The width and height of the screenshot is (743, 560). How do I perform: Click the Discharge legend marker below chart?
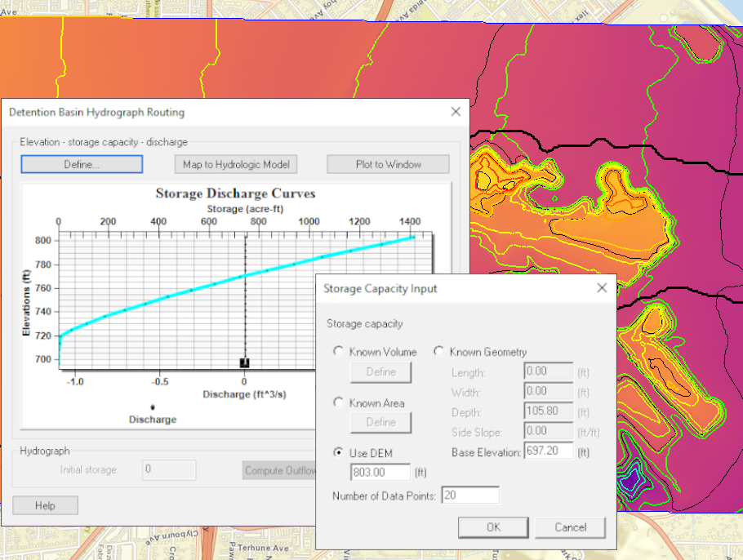tap(152, 407)
